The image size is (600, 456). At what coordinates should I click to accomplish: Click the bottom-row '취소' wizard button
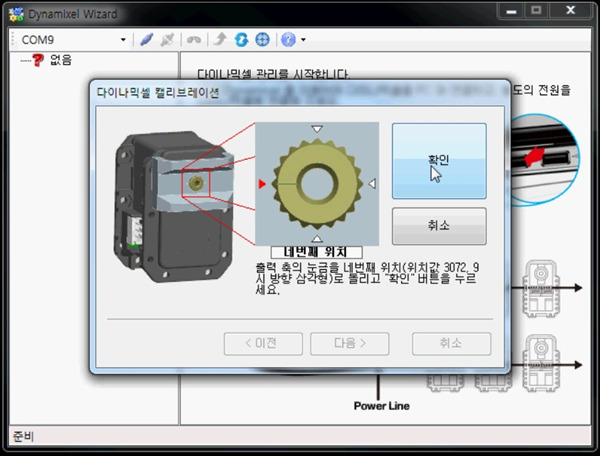pyautogui.click(x=451, y=344)
